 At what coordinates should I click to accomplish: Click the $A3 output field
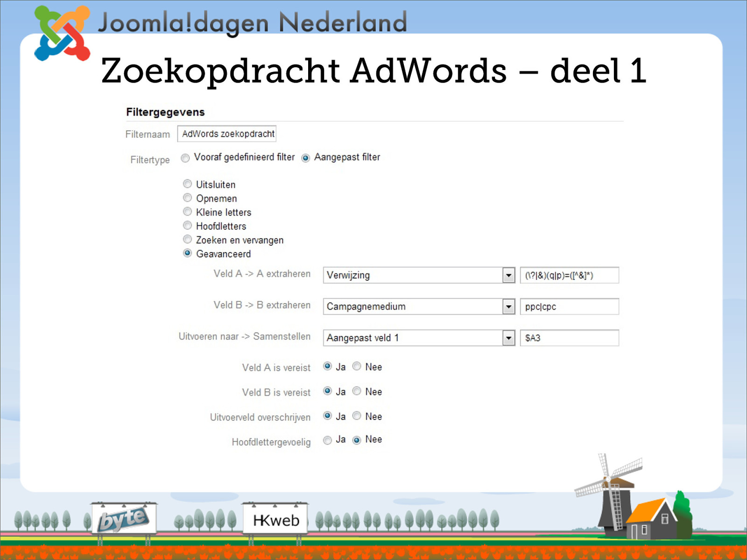click(x=570, y=338)
